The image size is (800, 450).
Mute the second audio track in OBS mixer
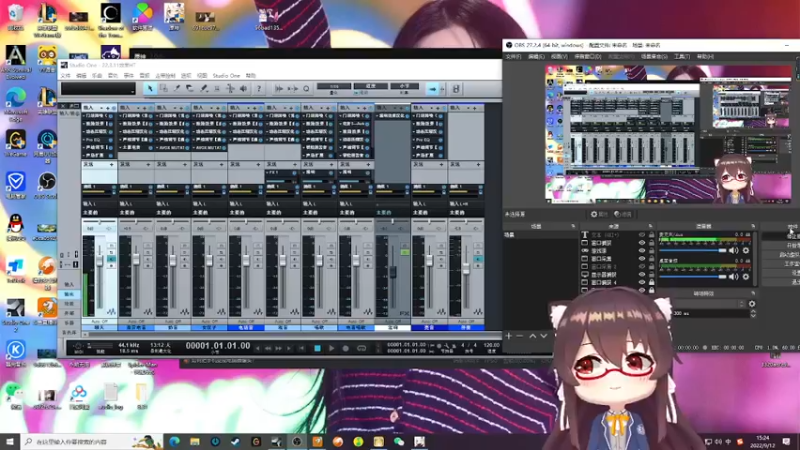pos(734,277)
